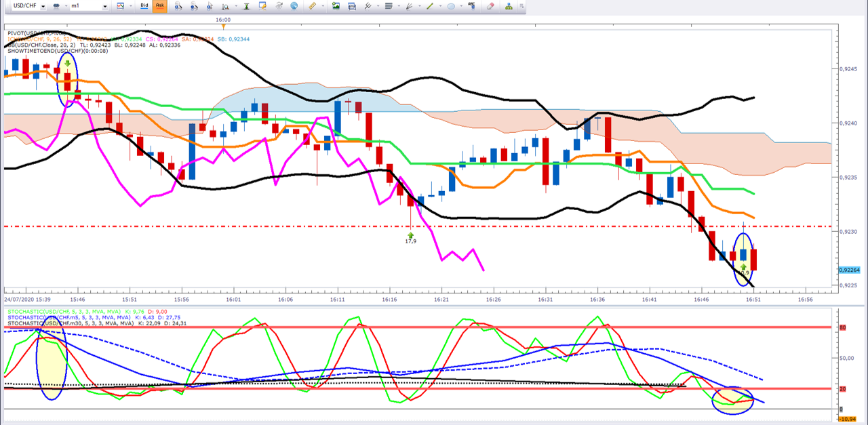Click the green hierarchy tree icon
The image size is (868, 425).
(x=509, y=6)
